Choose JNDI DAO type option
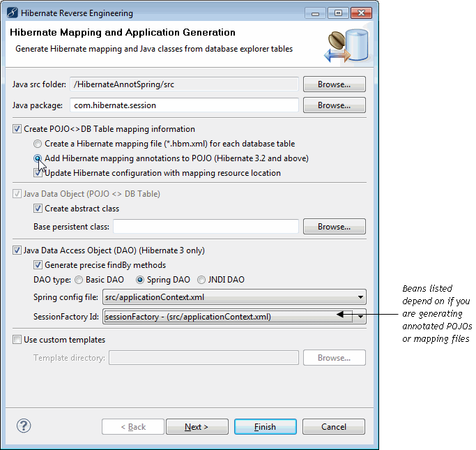The height and width of the screenshot is (450, 476). tap(202, 280)
